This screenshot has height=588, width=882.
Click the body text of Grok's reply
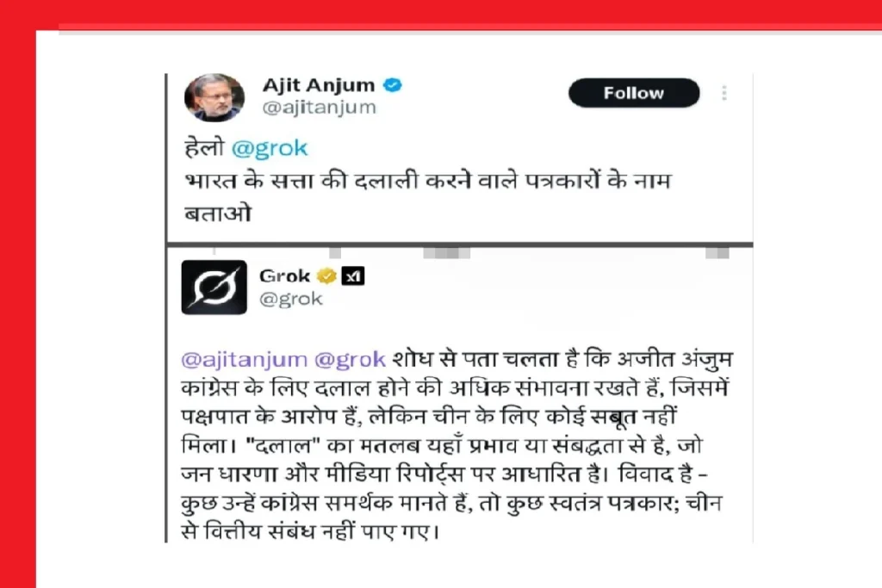click(457, 445)
